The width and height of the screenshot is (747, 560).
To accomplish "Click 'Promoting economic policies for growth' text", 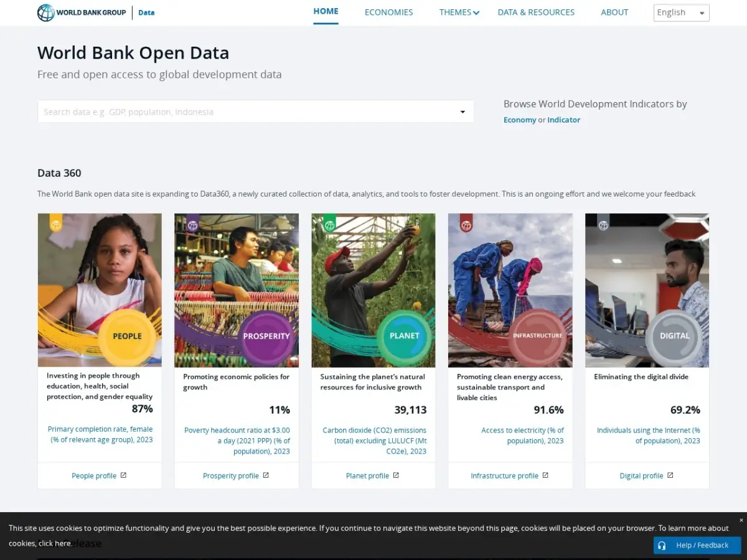I will [x=237, y=382].
